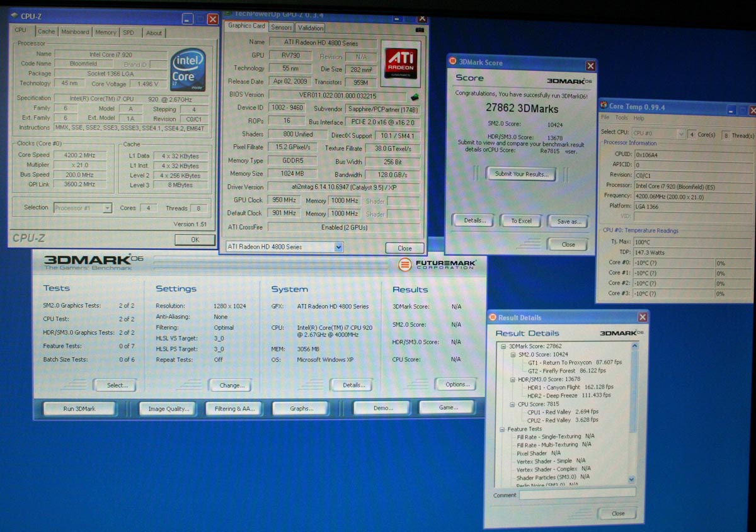Click the To Excel button

[521, 221]
